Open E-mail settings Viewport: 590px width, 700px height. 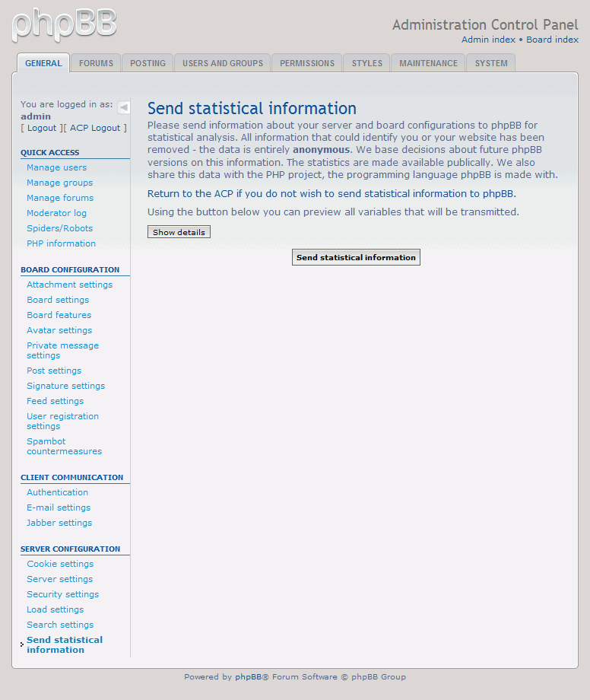click(59, 508)
